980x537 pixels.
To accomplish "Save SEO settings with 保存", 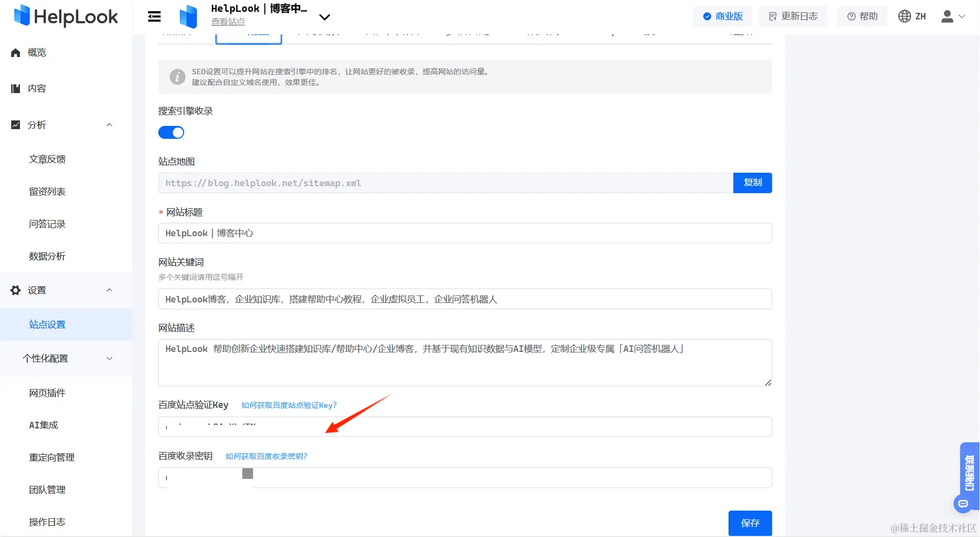I will (750, 523).
